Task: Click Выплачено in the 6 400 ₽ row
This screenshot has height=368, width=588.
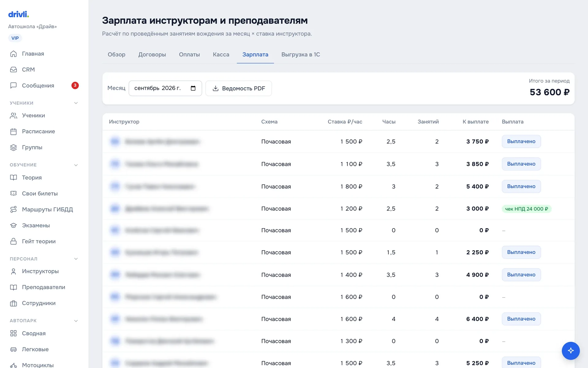Action: coord(521,319)
